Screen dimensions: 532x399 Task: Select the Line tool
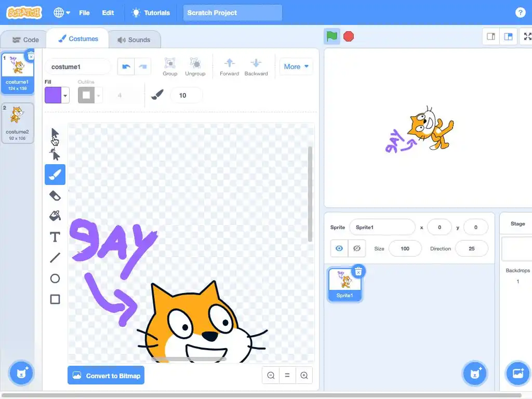(x=55, y=258)
